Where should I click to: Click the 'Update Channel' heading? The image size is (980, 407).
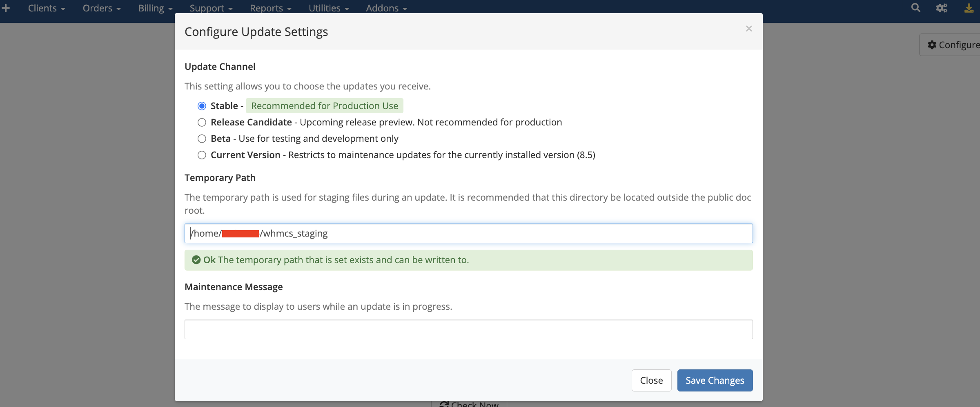click(x=220, y=67)
